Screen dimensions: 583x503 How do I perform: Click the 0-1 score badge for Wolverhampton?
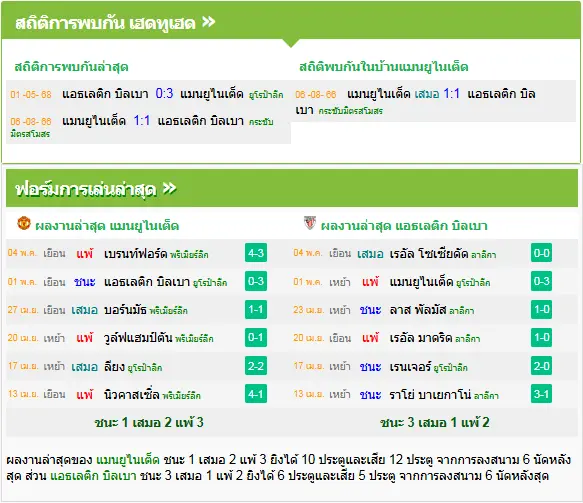pos(256,338)
